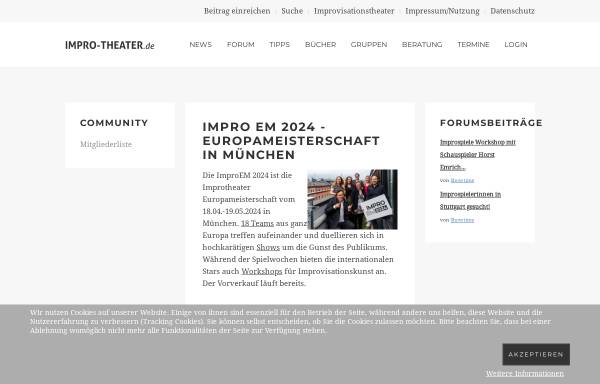
Task: Select NEWS in main navigation
Action: (201, 44)
